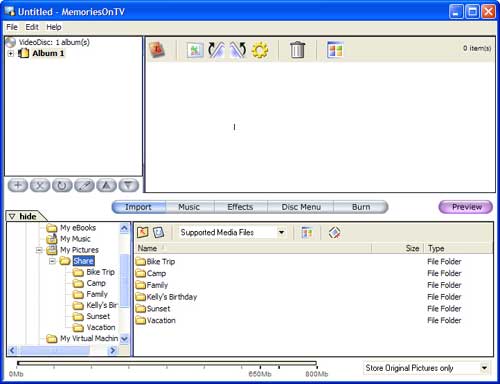Sort files by the Type column header
The image size is (500, 384).
pyautogui.click(x=458, y=248)
